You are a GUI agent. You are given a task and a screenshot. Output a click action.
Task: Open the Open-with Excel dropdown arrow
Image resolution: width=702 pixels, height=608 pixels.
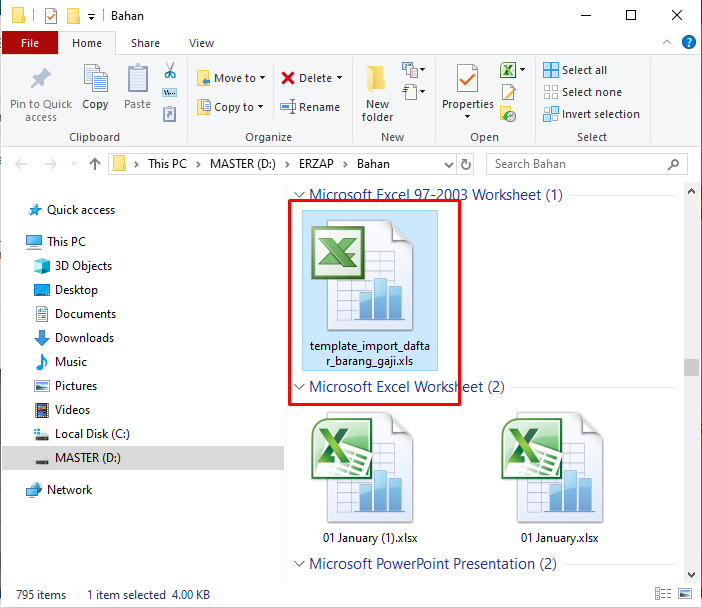click(522, 70)
